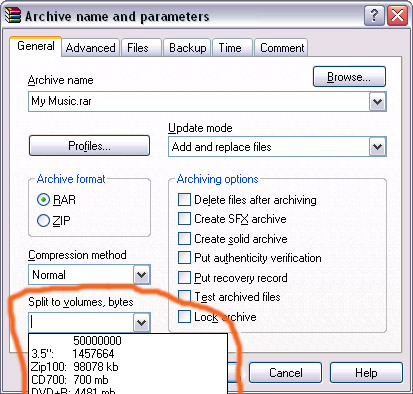The image size is (413, 394).
Task: Collapse the Split to volumes dropdown arrow
Action: tap(142, 322)
